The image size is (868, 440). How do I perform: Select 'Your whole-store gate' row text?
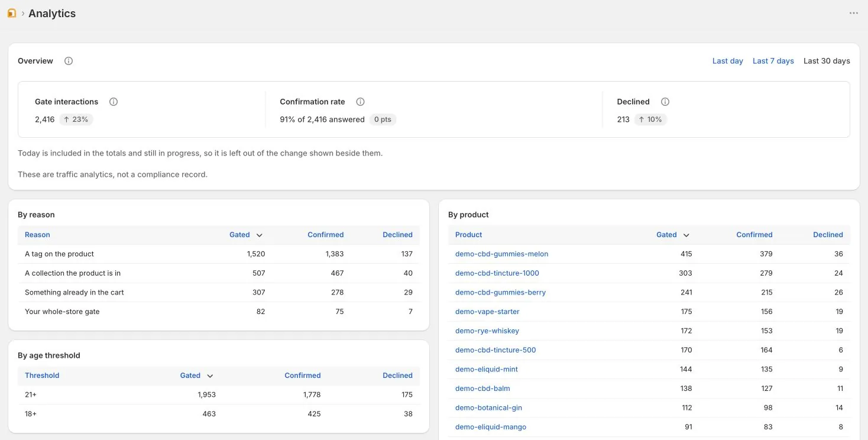click(62, 312)
